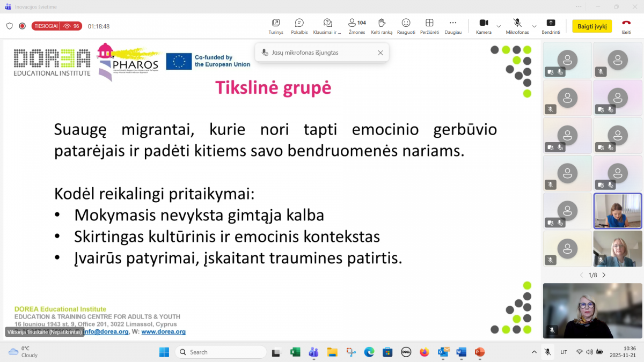Image resolution: width=644 pixels, height=362 pixels.
Task: Open the Turinys content panel
Action: (276, 26)
